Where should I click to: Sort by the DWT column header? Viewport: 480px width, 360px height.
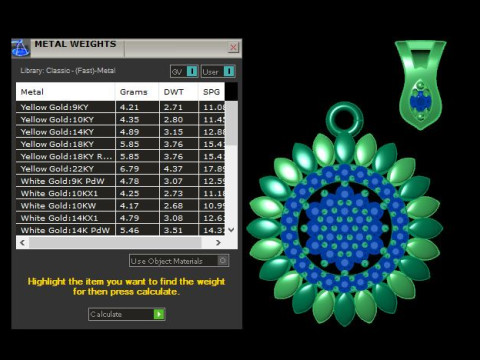(179, 92)
